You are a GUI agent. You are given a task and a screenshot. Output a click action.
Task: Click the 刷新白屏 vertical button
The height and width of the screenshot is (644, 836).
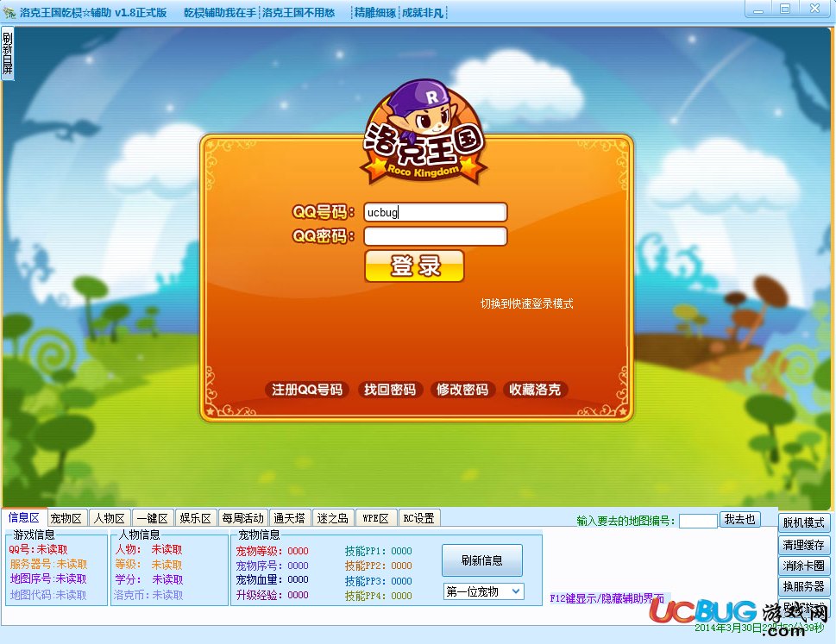pyautogui.click(x=8, y=53)
